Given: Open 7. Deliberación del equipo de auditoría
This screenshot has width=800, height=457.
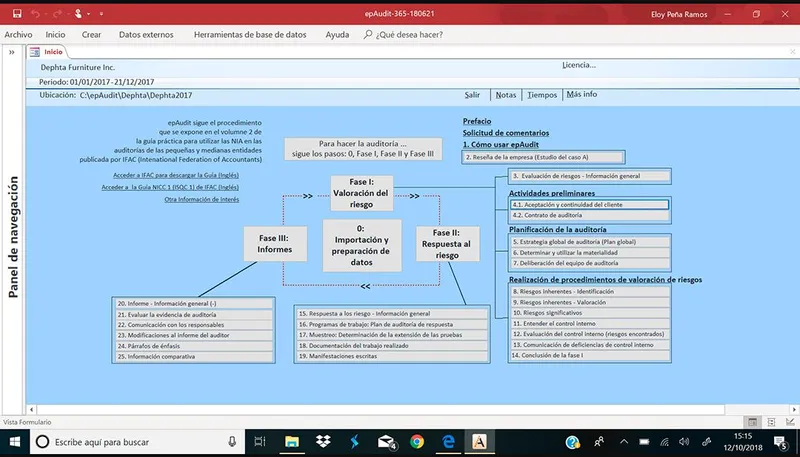Looking at the screenshot, I should pyautogui.click(x=589, y=264).
